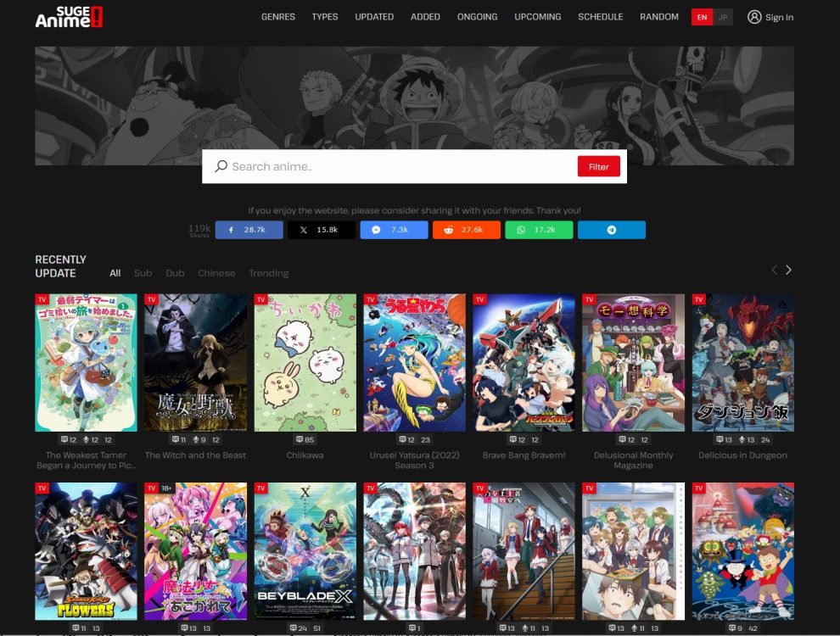Click the AnimeSuge logo

click(69, 17)
